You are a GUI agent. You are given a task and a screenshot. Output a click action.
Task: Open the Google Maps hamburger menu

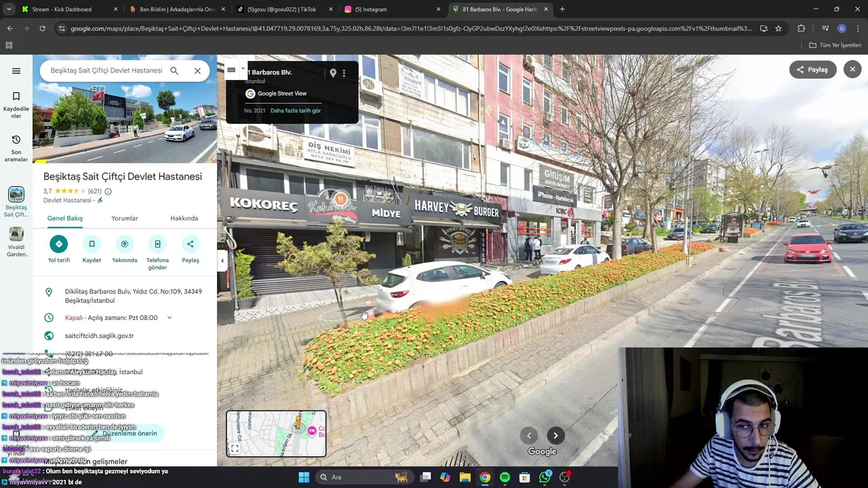pos(16,70)
